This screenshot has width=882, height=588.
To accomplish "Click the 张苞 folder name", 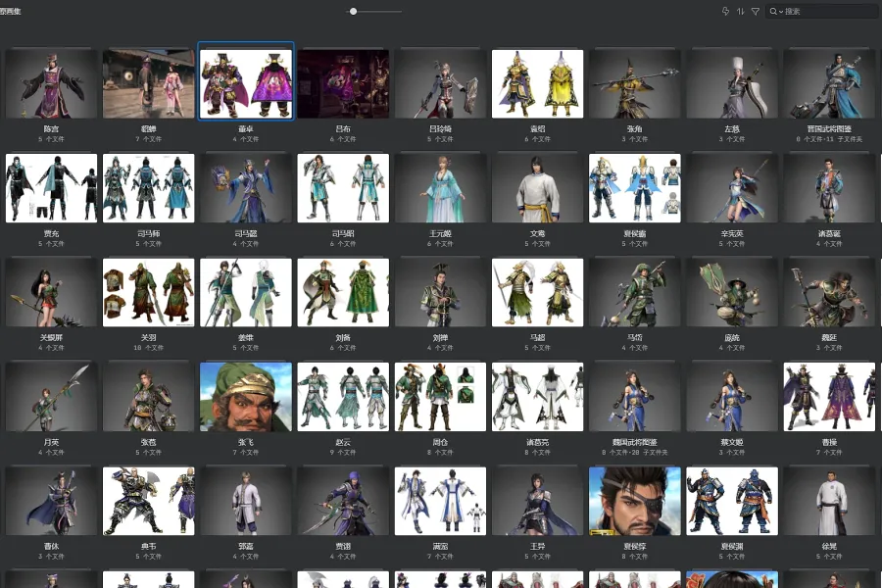I will click(149, 442).
